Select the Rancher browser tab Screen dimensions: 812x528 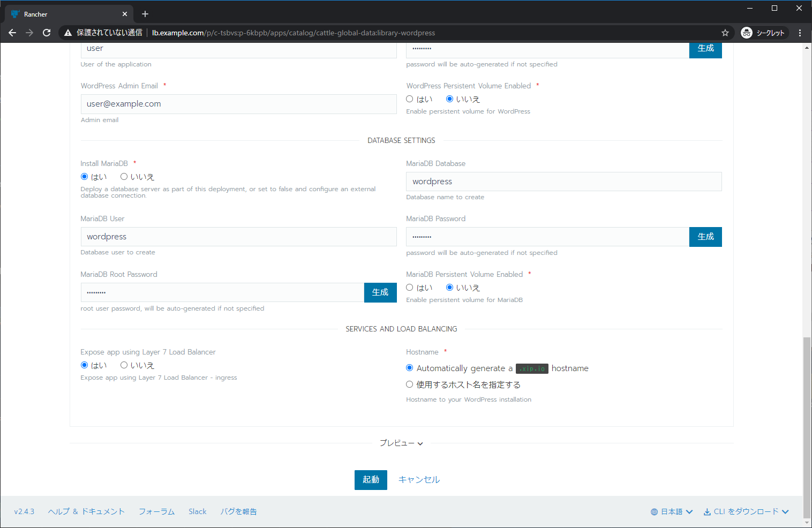point(70,14)
